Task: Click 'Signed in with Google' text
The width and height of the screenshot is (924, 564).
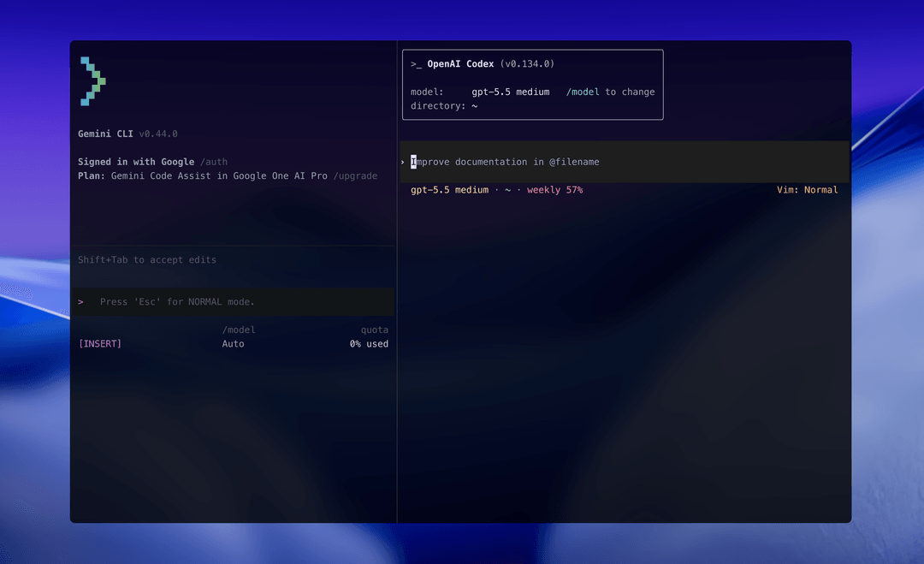Action: click(x=136, y=162)
